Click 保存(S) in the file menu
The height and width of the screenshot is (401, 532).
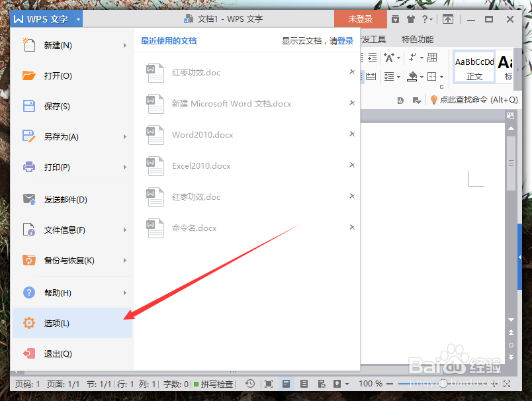72,106
